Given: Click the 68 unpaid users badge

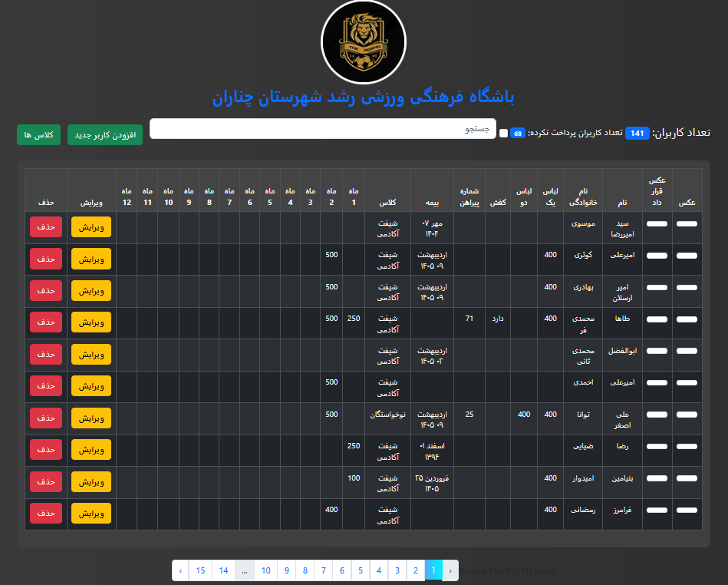Looking at the screenshot, I should (518, 134).
